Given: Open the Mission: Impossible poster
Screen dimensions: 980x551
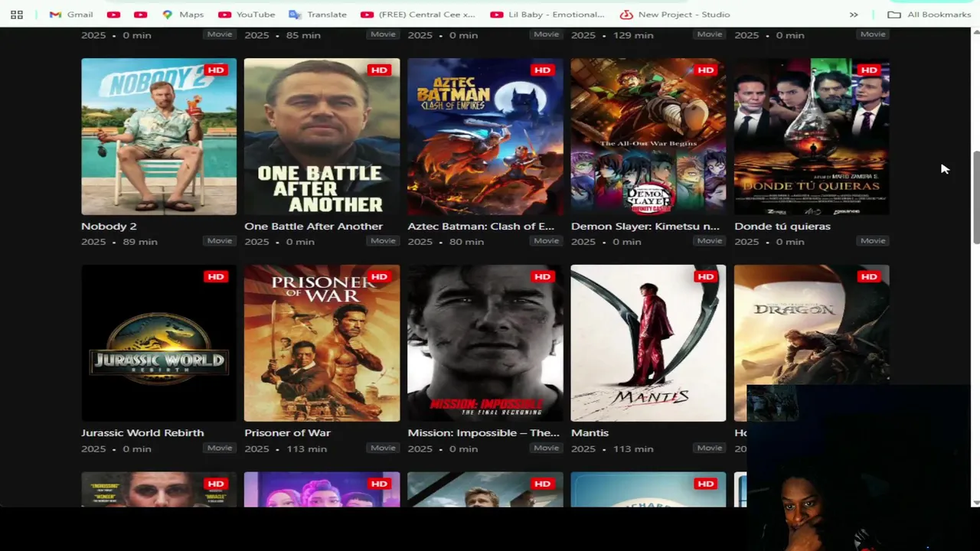Looking at the screenshot, I should pyautogui.click(x=485, y=343).
